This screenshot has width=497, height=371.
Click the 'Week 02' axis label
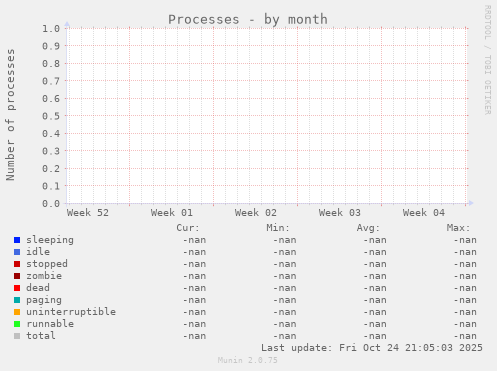[256, 213]
